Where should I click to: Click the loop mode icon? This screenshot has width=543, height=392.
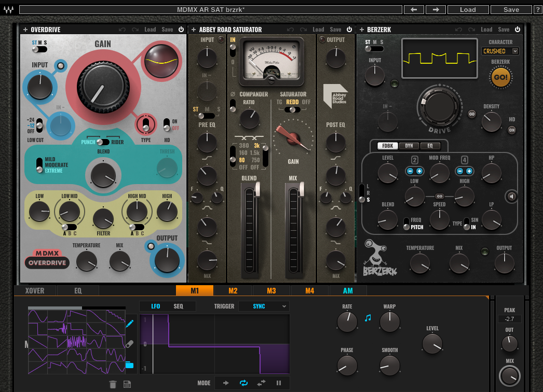(x=243, y=383)
